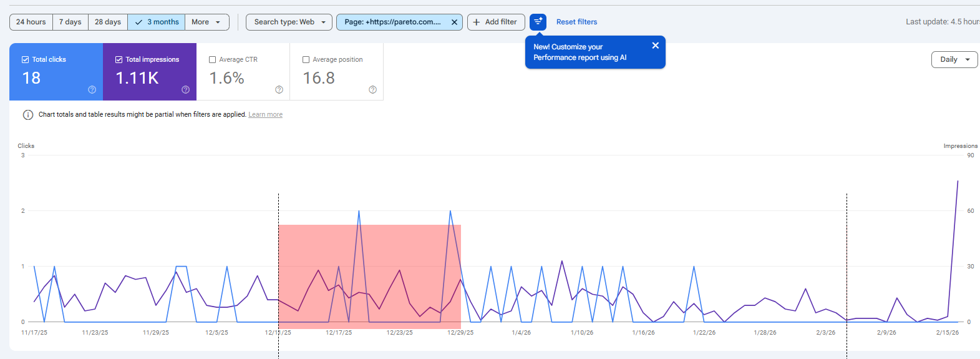Uncheck the Total impressions checkbox
This screenshot has width=980, height=359.
pyautogui.click(x=119, y=60)
